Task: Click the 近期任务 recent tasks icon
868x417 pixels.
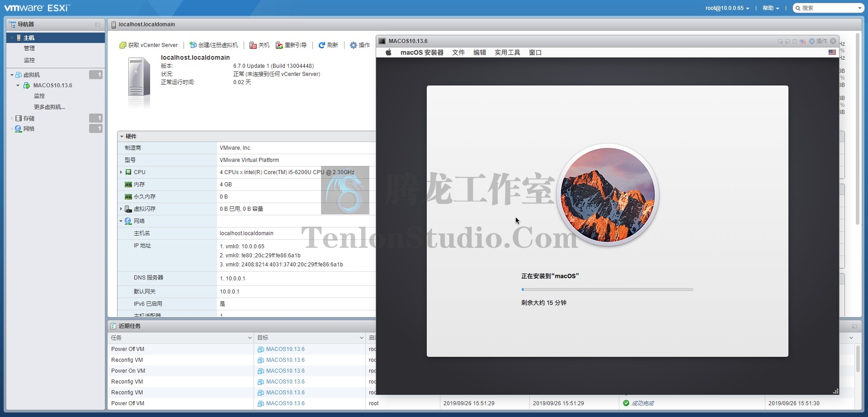Action: [113, 326]
